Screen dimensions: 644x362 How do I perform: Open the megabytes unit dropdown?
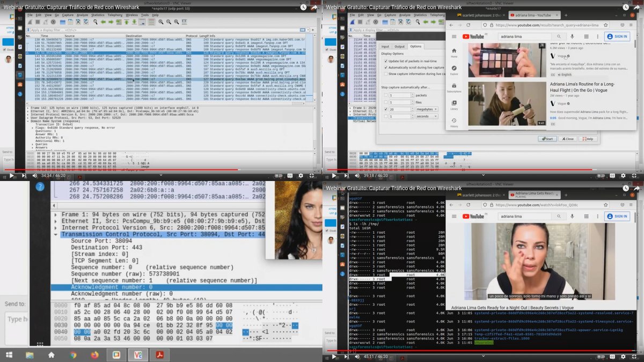tap(427, 109)
